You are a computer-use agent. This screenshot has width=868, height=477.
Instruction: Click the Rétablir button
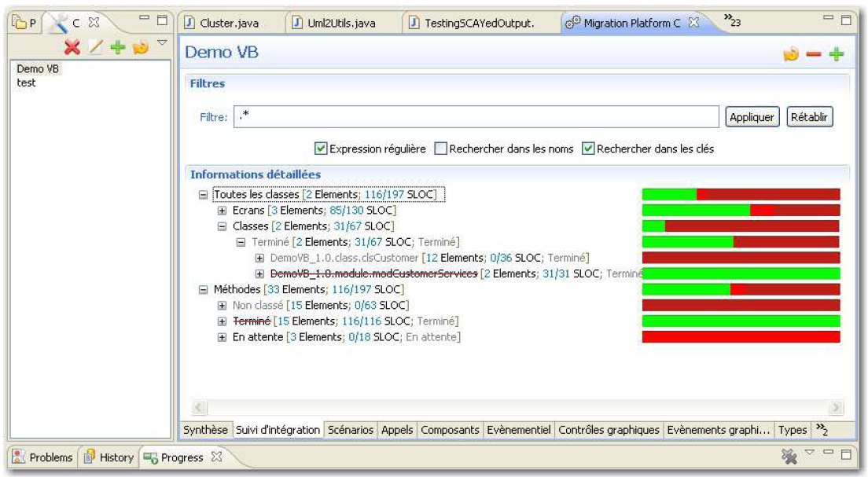pyautogui.click(x=810, y=117)
